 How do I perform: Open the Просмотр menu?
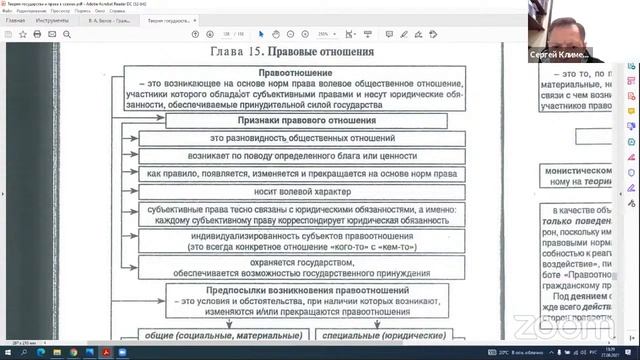(x=60, y=11)
